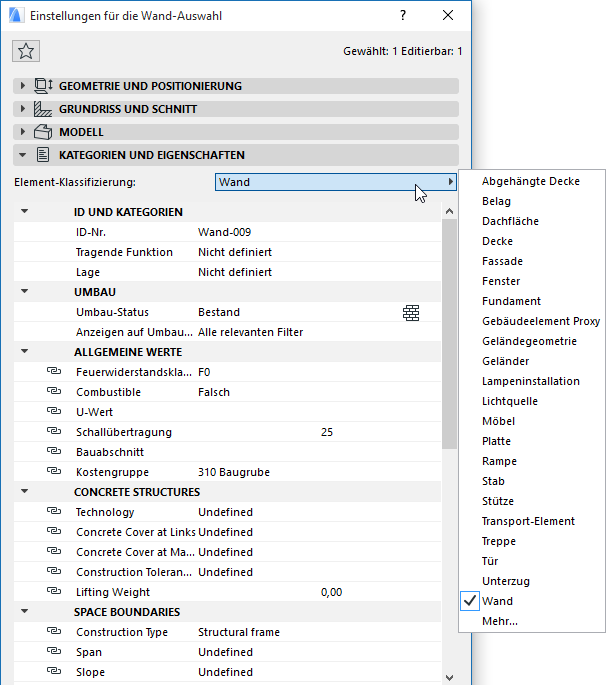Click the favorites star icon
The height and width of the screenshot is (685, 606).
click(x=26, y=51)
